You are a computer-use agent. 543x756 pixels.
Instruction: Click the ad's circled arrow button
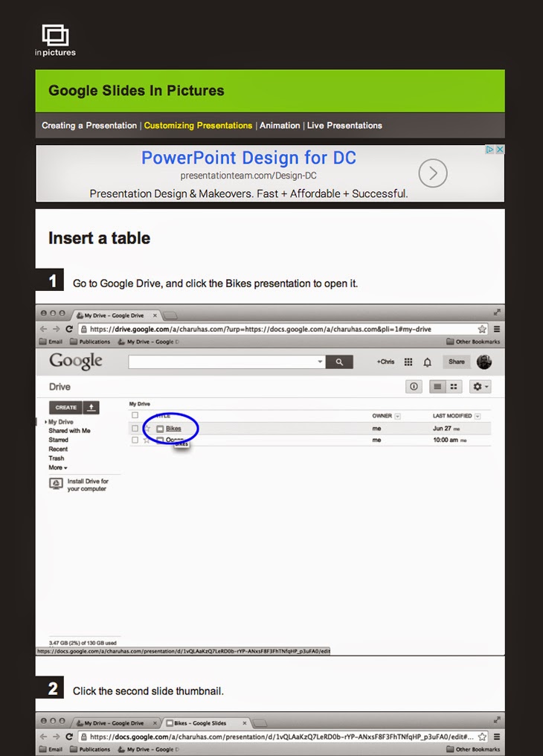(433, 173)
